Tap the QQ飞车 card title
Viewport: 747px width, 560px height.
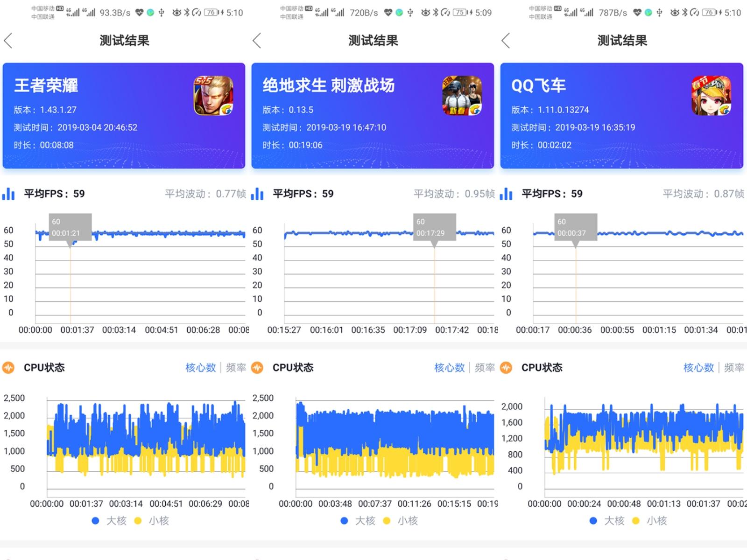(x=538, y=85)
